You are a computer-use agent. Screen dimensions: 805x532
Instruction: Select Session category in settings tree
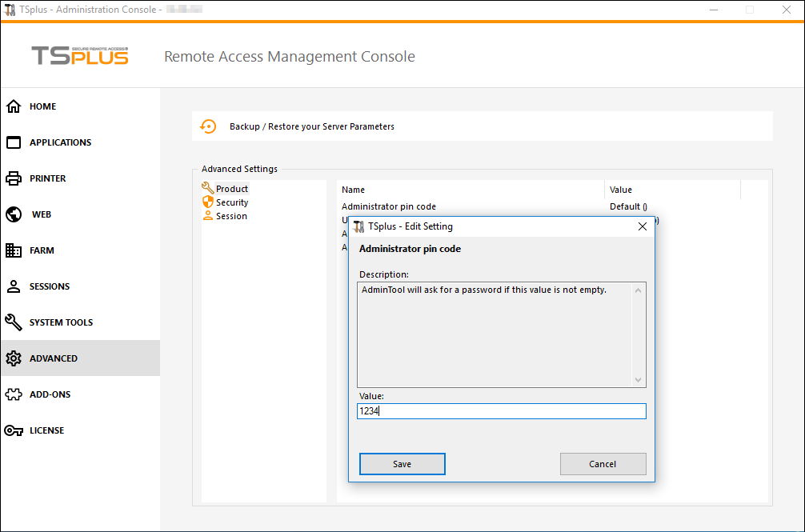(230, 216)
